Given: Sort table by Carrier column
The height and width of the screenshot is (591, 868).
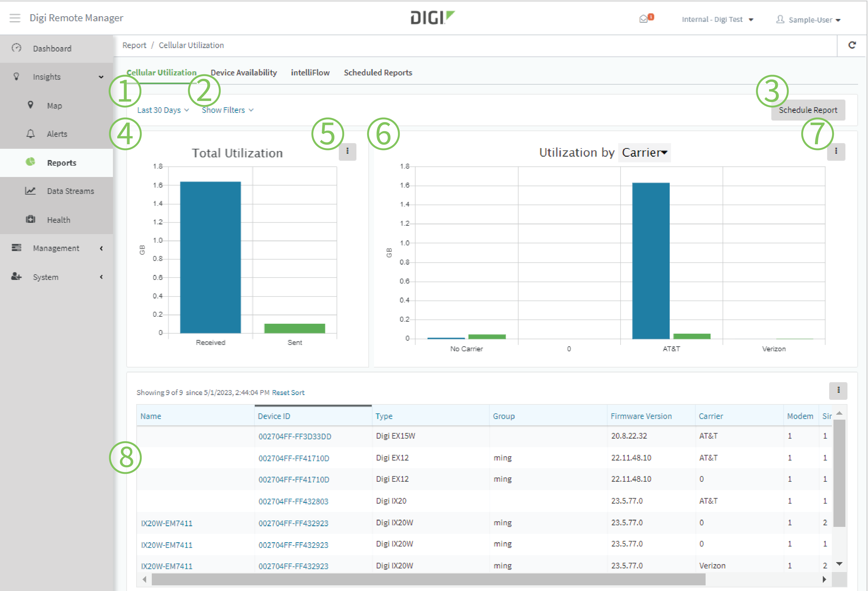Looking at the screenshot, I should coord(711,416).
